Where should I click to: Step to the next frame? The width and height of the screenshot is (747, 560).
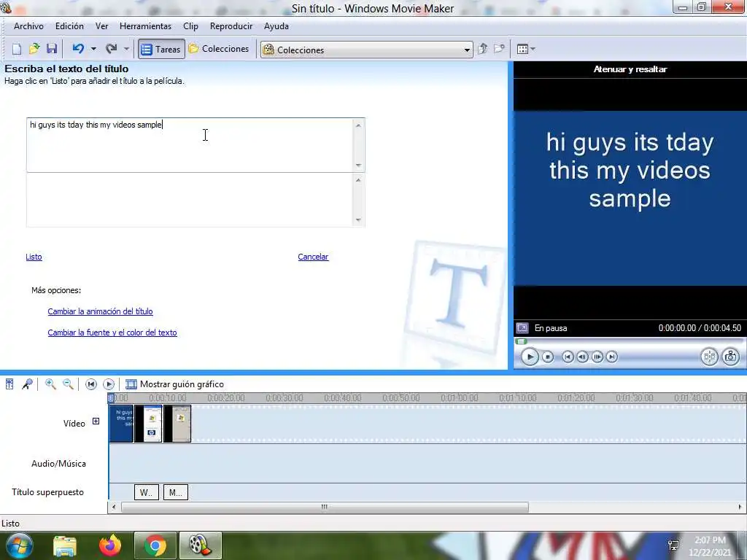pos(597,357)
